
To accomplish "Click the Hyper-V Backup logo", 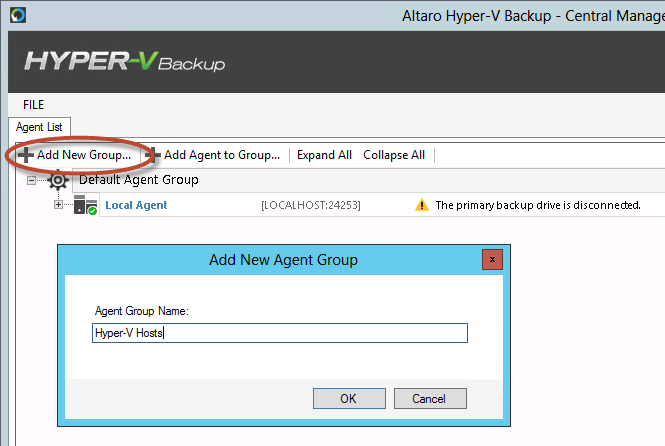I will point(124,62).
